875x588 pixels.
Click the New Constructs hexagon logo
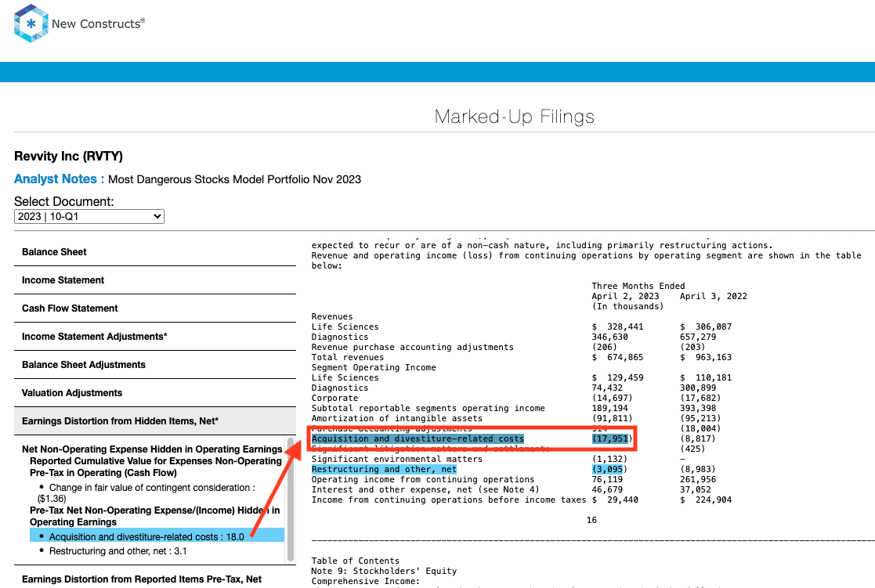click(x=31, y=23)
